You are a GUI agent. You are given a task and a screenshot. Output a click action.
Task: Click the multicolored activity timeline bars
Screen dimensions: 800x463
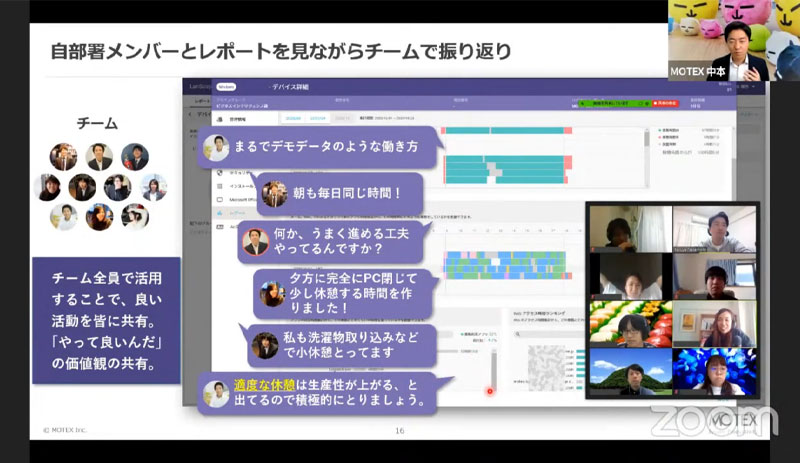point(507,265)
